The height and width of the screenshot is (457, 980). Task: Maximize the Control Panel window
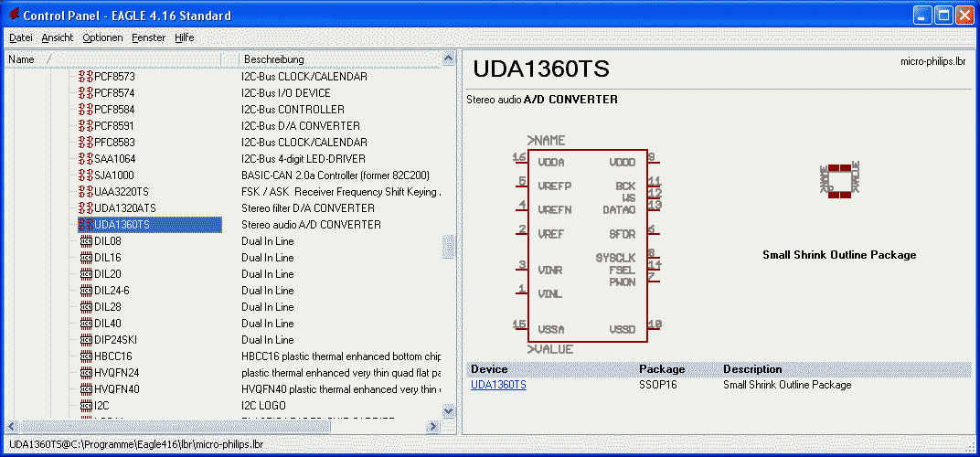tap(943, 16)
